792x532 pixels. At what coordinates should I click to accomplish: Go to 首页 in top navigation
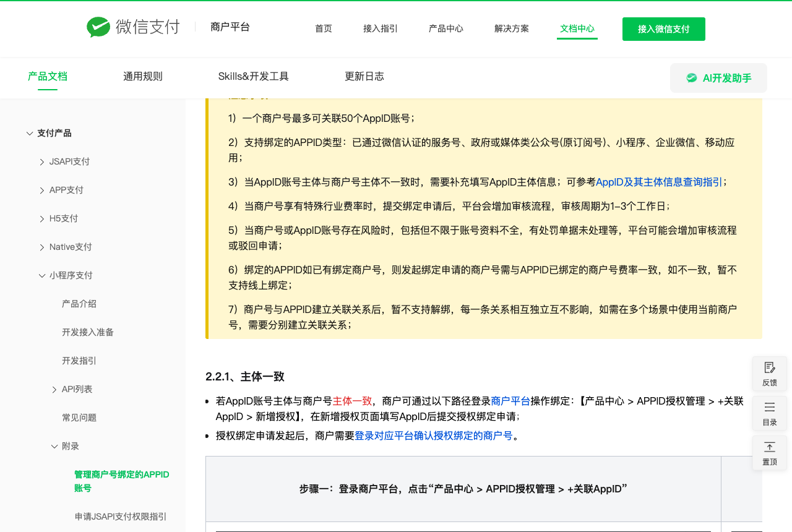(x=324, y=28)
